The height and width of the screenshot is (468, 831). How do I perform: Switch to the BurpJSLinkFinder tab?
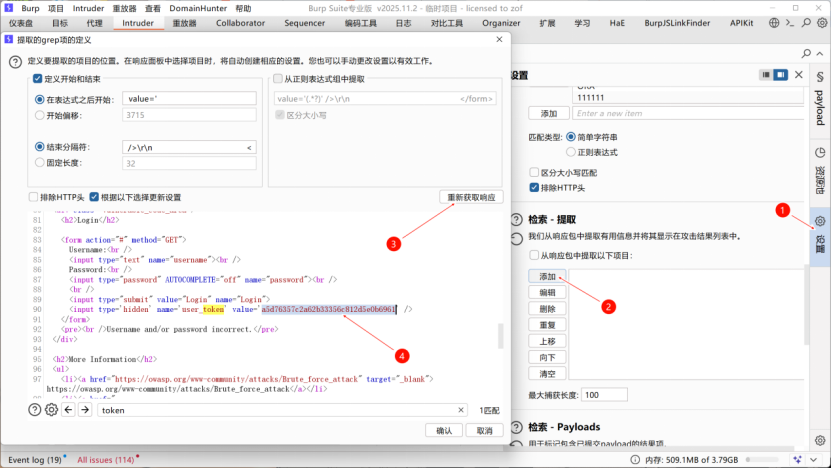point(677,23)
